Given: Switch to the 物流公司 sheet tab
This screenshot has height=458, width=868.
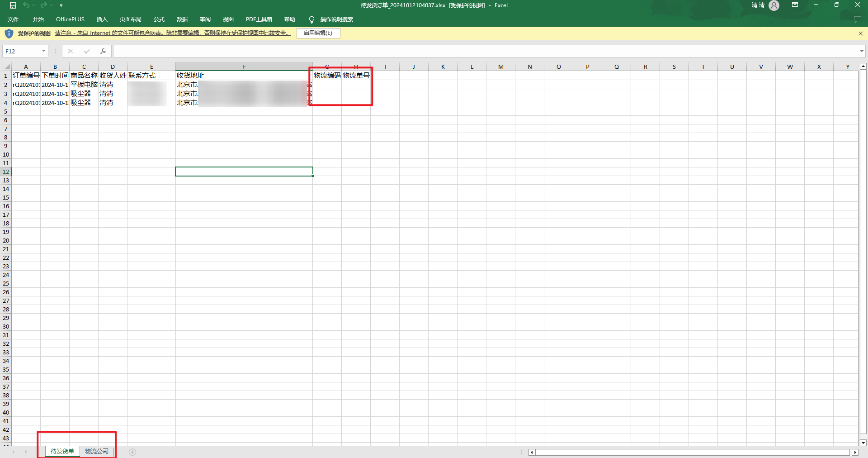Looking at the screenshot, I should [x=97, y=451].
